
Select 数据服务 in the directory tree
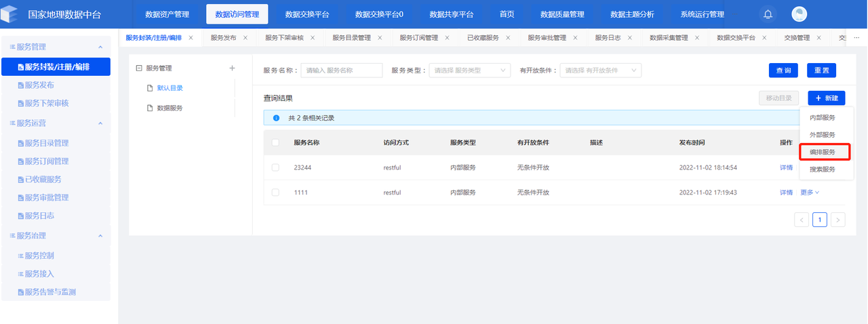pos(170,108)
